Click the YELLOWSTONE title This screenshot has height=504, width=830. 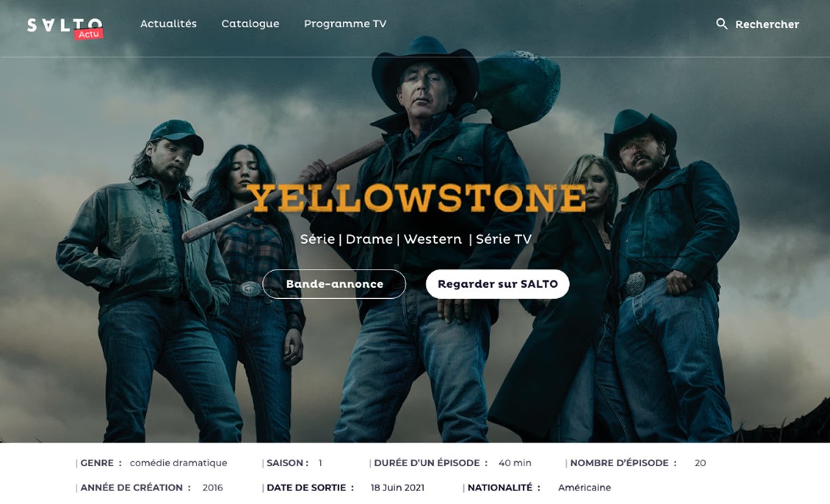[417, 198]
